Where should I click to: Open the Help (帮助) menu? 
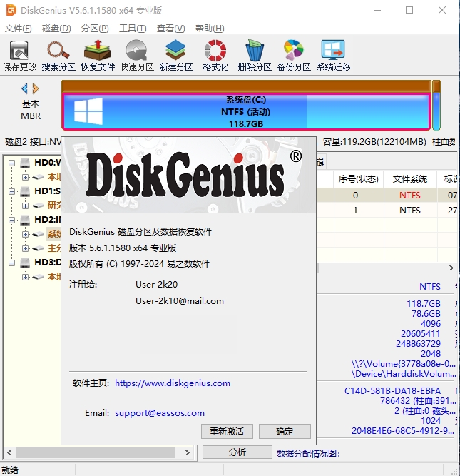pyautogui.click(x=210, y=29)
